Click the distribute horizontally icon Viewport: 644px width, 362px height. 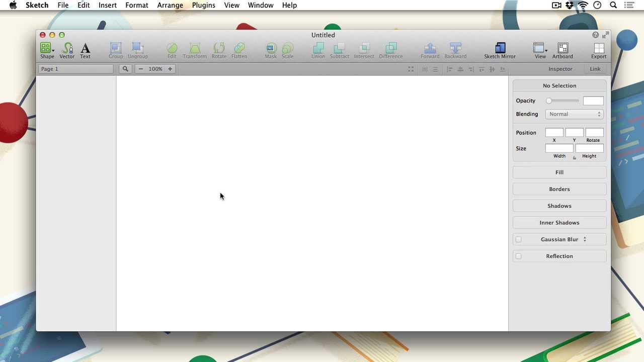[425, 69]
